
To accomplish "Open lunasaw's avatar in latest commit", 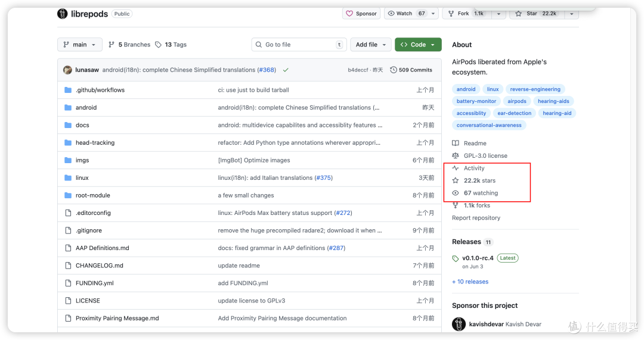I will pyautogui.click(x=68, y=70).
